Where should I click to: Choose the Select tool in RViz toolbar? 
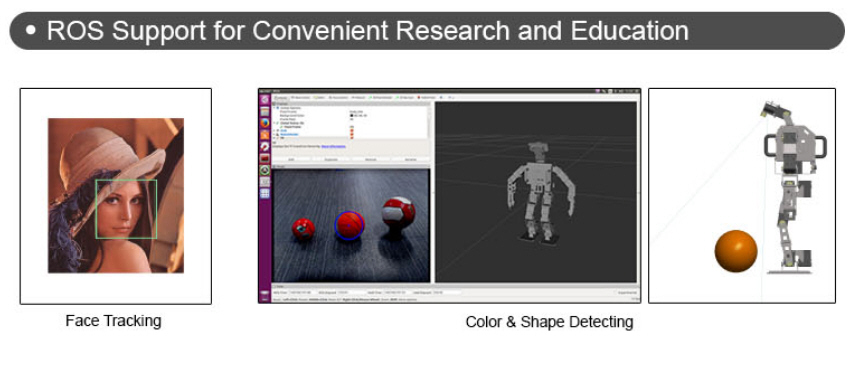tap(319, 97)
